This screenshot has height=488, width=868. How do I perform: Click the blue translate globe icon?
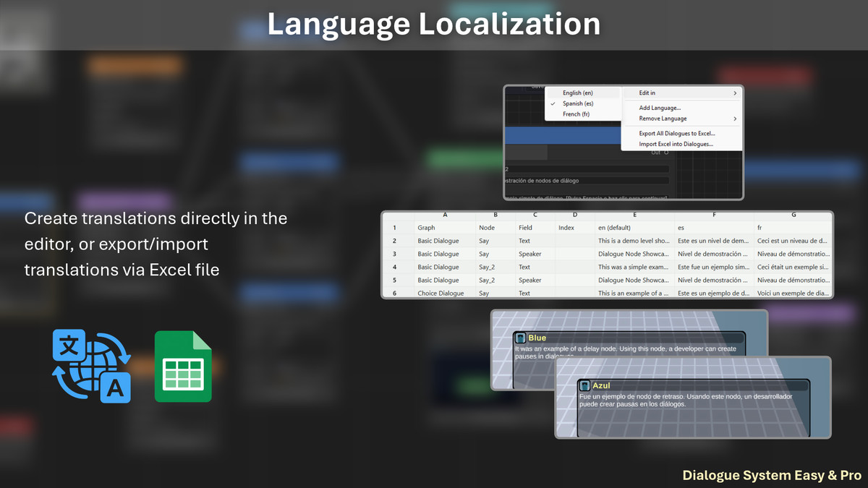[92, 366]
